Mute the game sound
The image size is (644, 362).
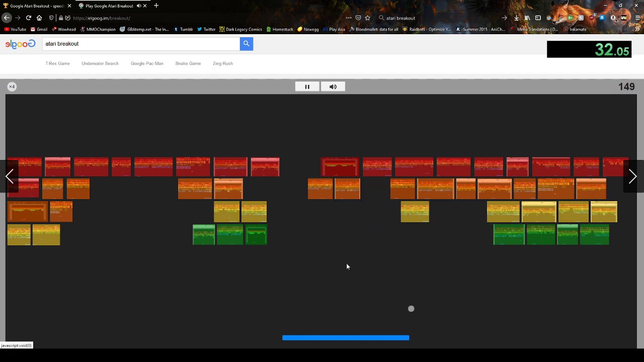point(333,86)
